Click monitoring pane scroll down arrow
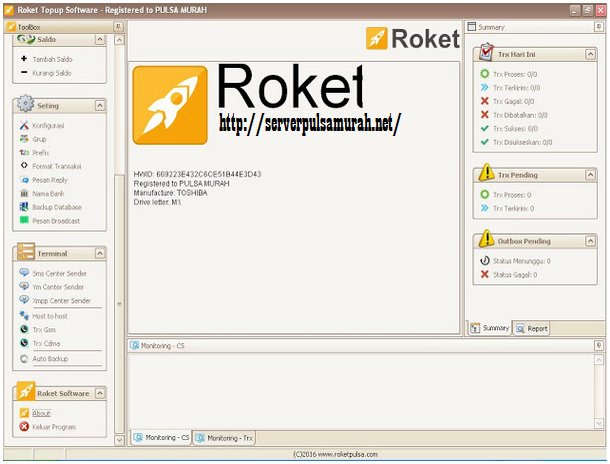 599,423
